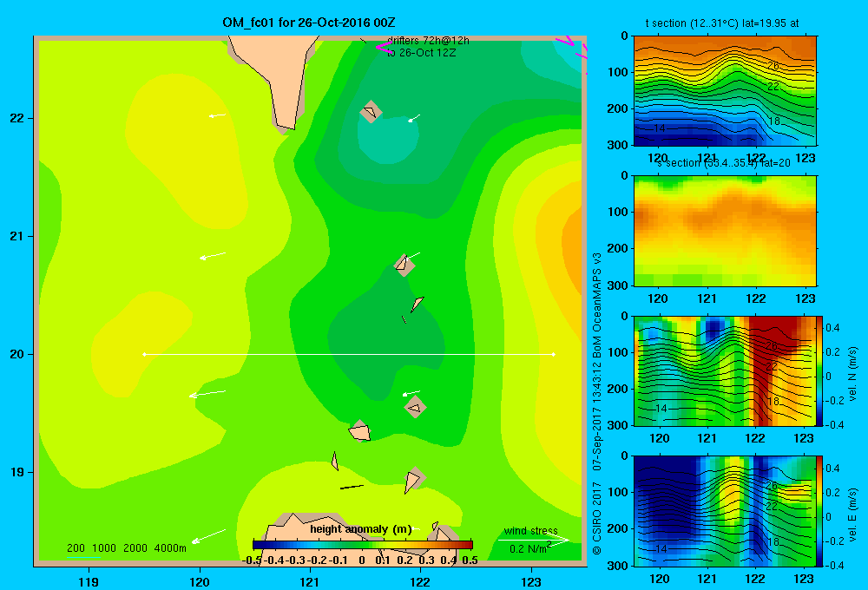Click depth label 300 on temperature section
The height and width of the screenshot is (590, 868).
tap(618, 144)
